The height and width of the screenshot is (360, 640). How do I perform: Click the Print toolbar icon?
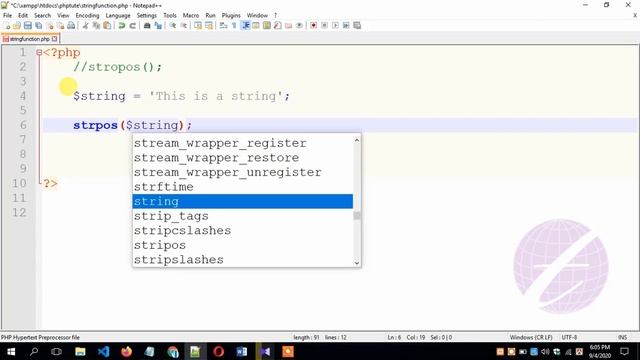(x=71, y=26)
